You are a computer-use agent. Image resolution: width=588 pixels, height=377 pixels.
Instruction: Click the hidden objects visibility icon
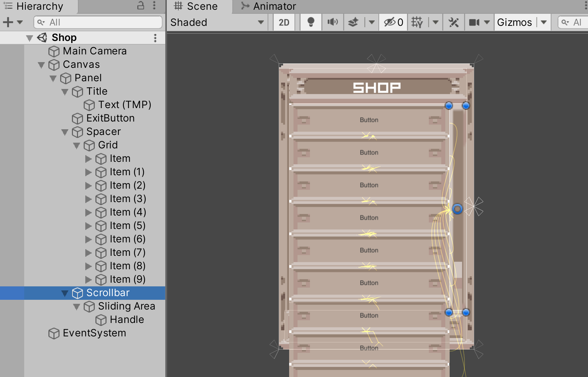393,22
